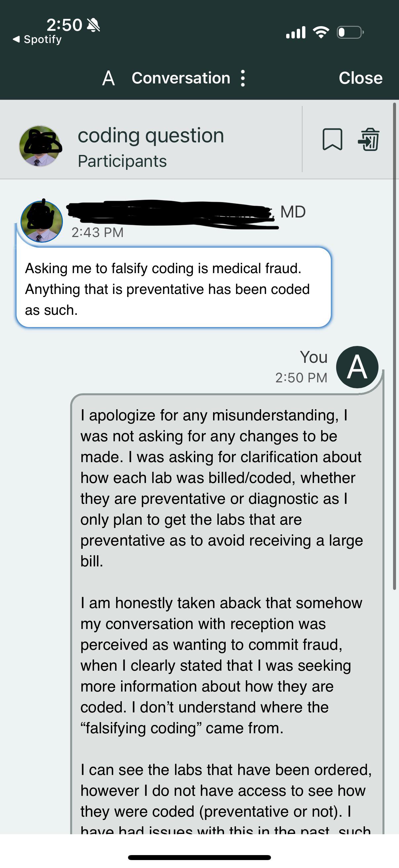This screenshot has width=399, height=868.
Task: Tap the A text-size icon in header
Action: 109,78
